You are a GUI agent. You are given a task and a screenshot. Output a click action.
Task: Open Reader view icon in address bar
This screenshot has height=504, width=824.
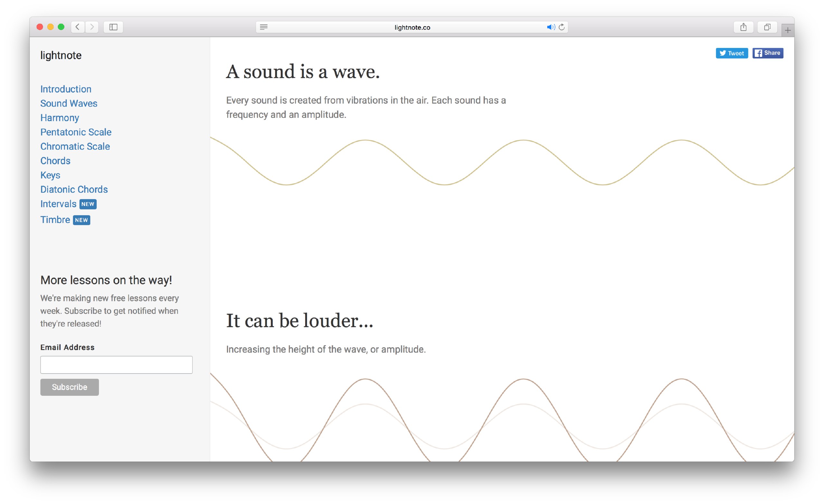[x=264, y=27]
